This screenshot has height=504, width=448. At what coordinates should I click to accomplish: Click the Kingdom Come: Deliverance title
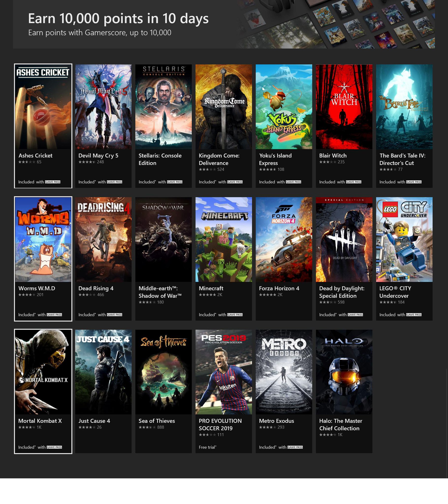219,159
